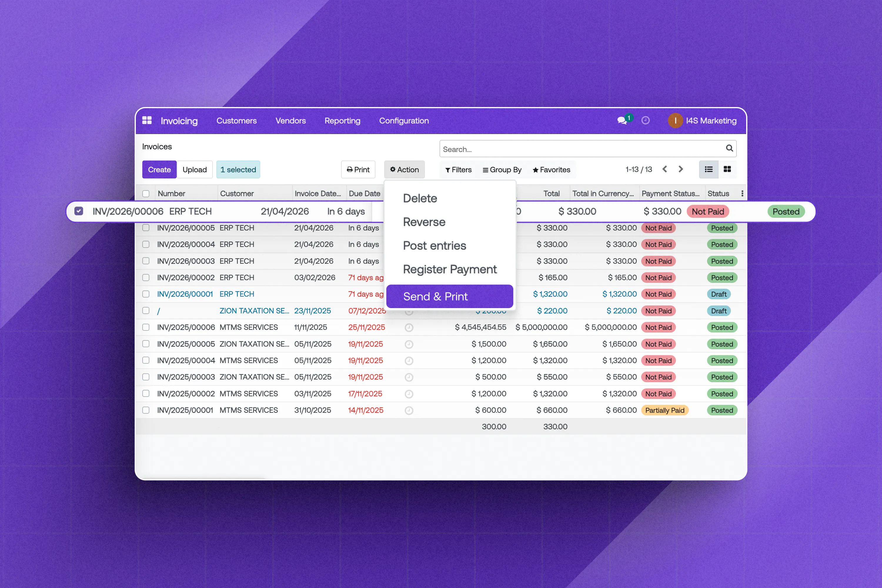Click the Posted badge in INV/2026/00006 row

[786, 211]
